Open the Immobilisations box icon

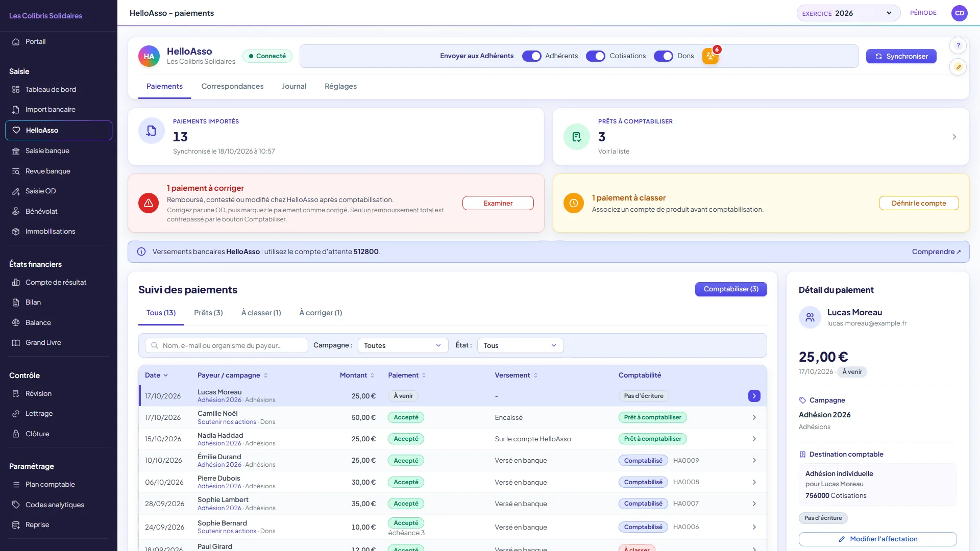pyautogui.click(x=16, y=232)
